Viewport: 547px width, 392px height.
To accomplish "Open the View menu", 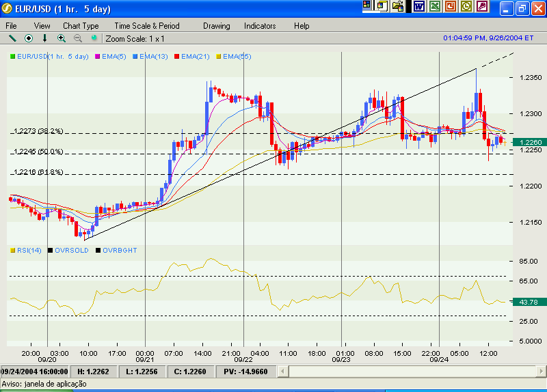I will click(x=42, y=26).
